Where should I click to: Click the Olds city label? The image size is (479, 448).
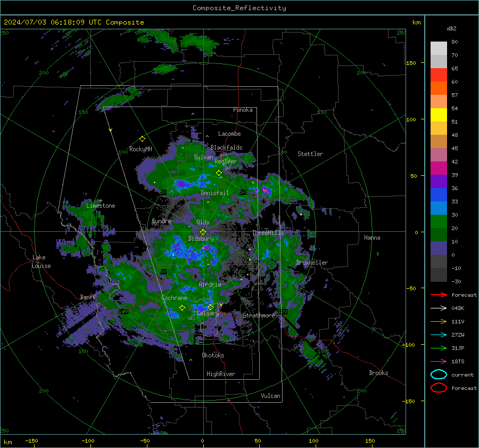[x=203, y=222]
